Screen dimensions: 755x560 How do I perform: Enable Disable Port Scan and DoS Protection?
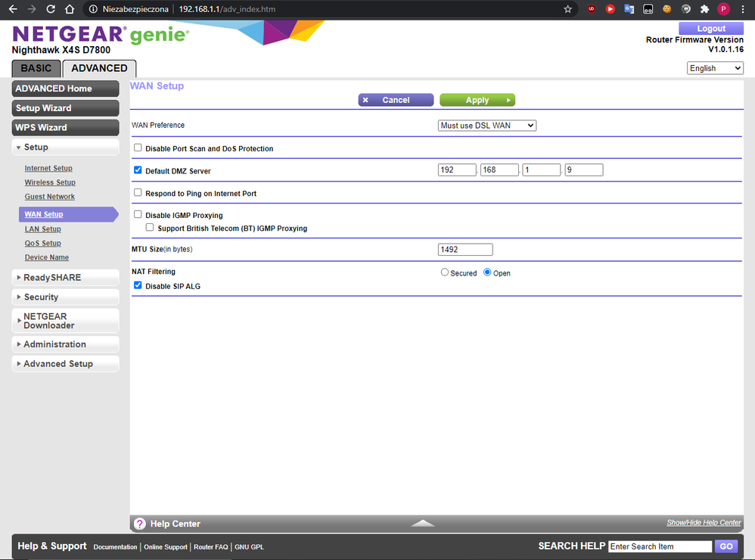pos(138,148)
